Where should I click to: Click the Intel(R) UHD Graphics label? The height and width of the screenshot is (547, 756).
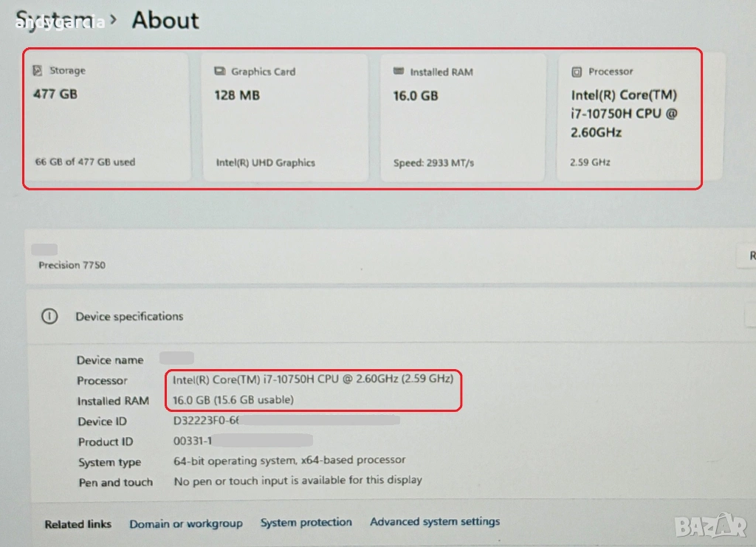pyautogui.click(x=265, y=162)
